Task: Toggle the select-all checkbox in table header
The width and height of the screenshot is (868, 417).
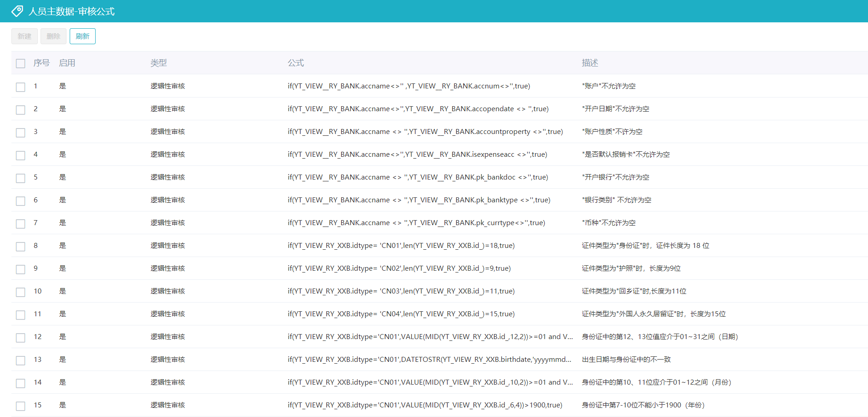Action: coord(20,63)
